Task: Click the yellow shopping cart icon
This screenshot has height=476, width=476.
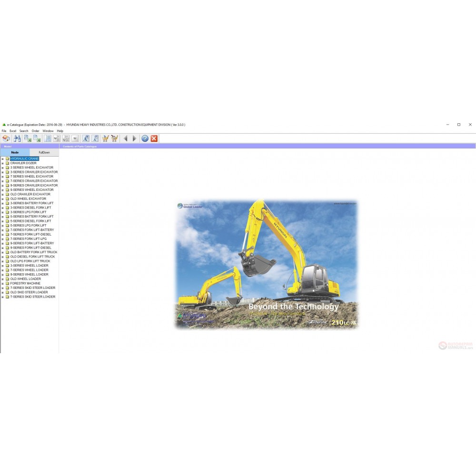Action: [105, 139]
